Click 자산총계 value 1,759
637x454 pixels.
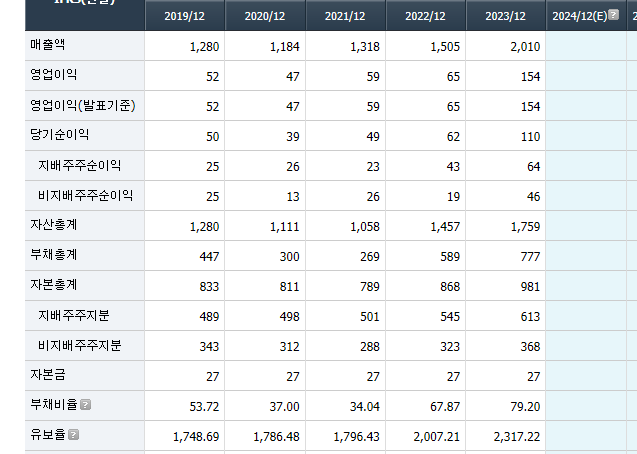click(x=525, y=227)
